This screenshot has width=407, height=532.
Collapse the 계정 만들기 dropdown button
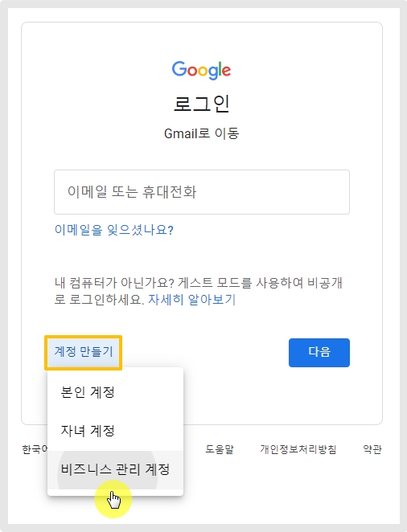click(x=83, y=352)
